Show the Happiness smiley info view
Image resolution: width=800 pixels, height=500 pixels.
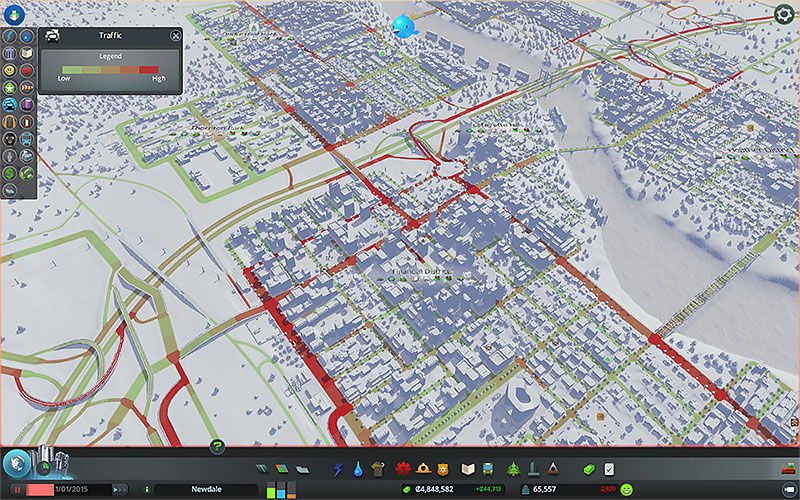(10, 70)
